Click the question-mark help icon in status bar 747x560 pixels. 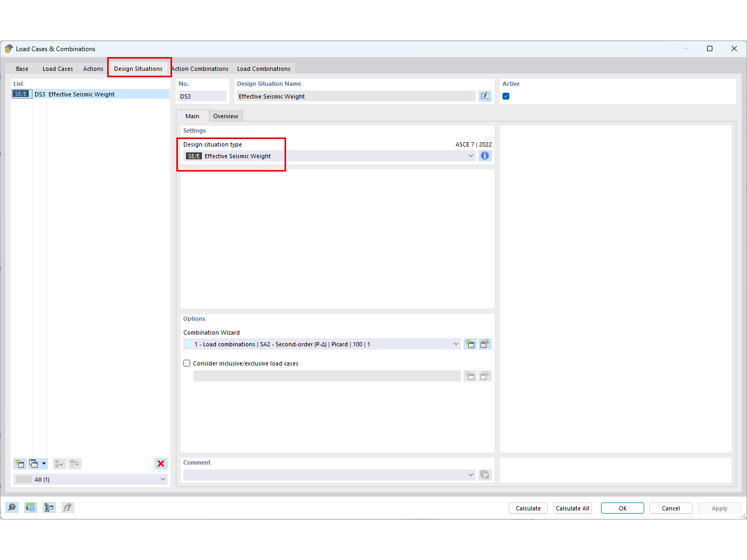12,507
